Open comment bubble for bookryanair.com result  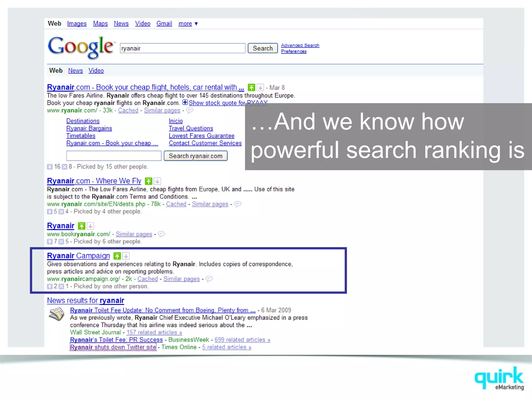coord(162,234)
